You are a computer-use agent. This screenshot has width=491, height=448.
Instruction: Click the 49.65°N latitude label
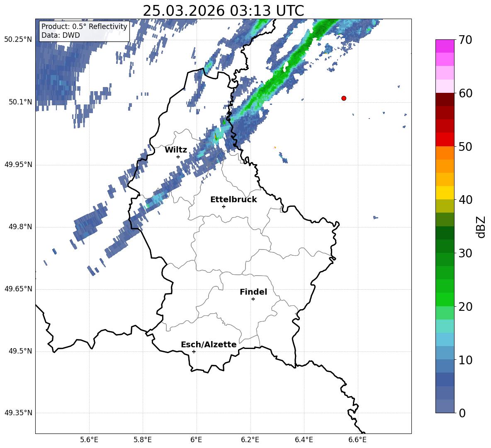tap(18, 289)
